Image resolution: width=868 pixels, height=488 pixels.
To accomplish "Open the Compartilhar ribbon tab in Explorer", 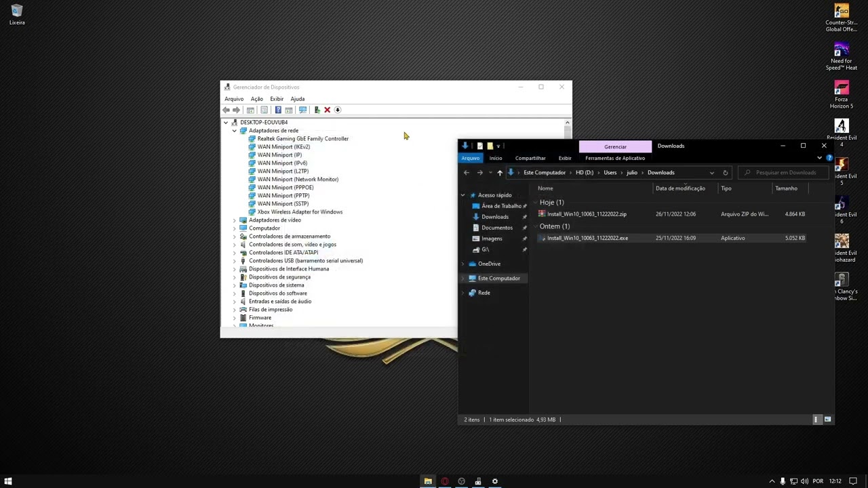I will click(530, 158).
